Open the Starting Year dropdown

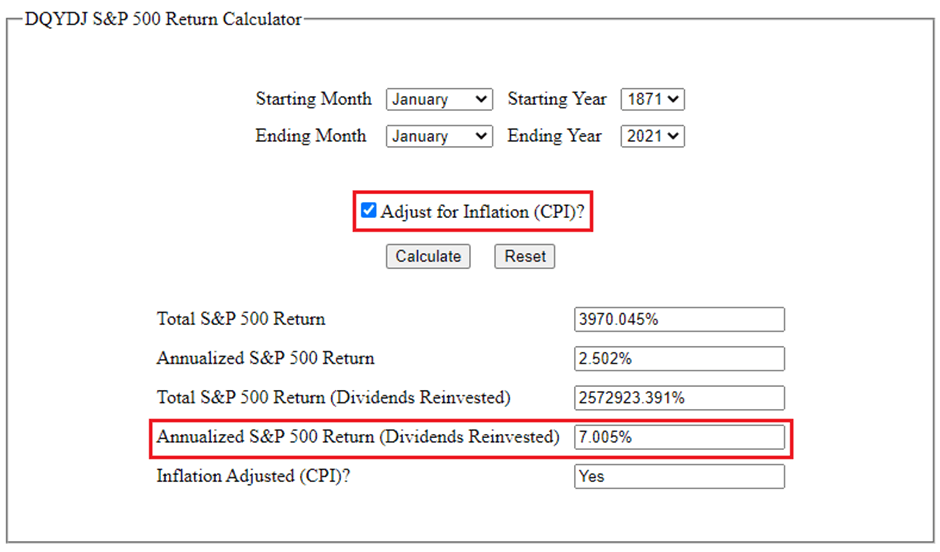[652, 100]
